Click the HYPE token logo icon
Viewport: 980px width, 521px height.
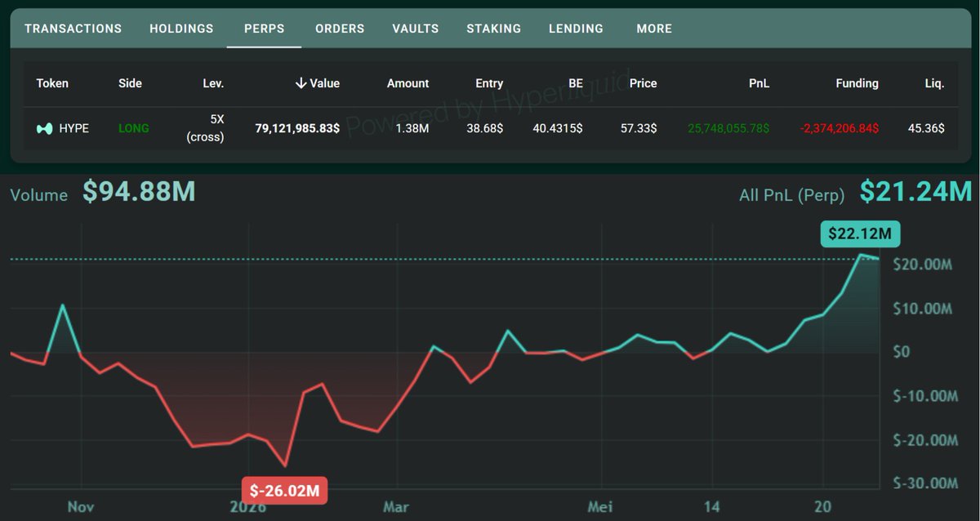click(x=45, y=129)
